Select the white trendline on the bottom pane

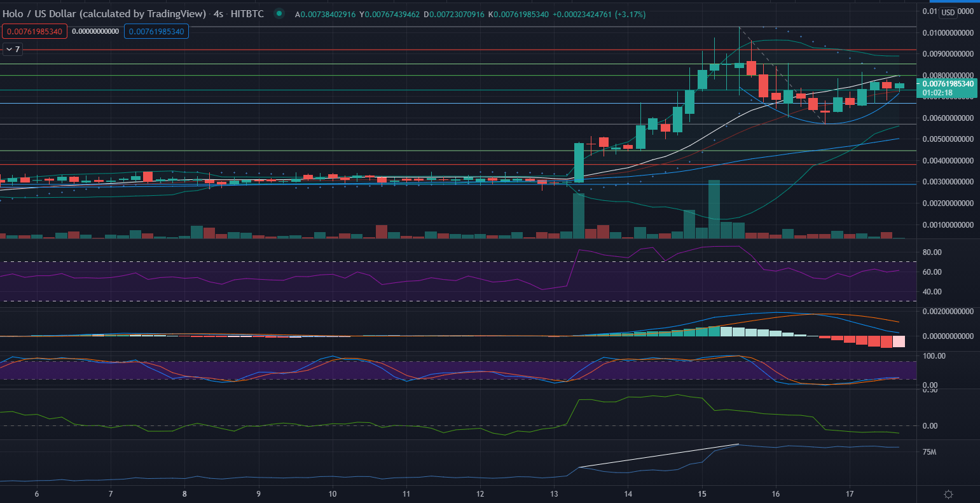(658, 456)
